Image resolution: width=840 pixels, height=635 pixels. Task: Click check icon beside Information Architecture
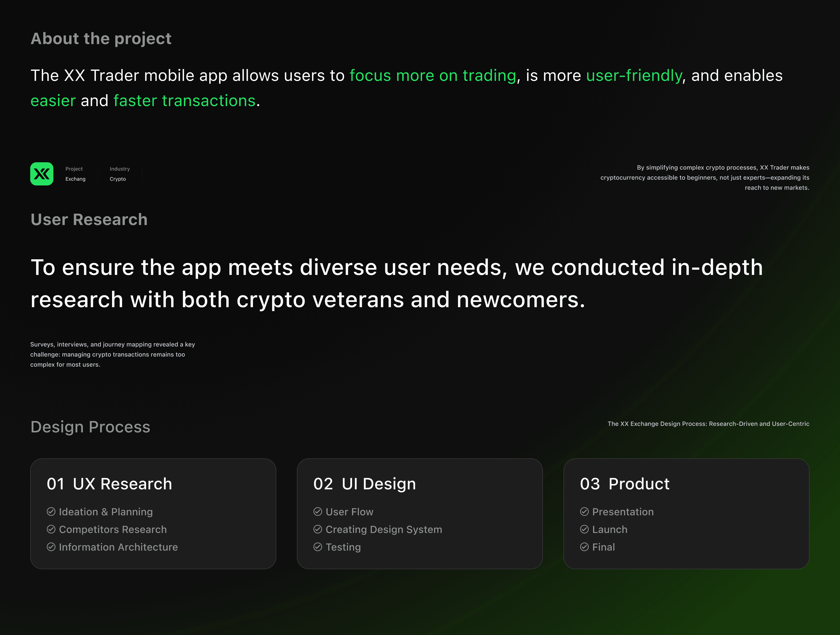click(51, 547)
